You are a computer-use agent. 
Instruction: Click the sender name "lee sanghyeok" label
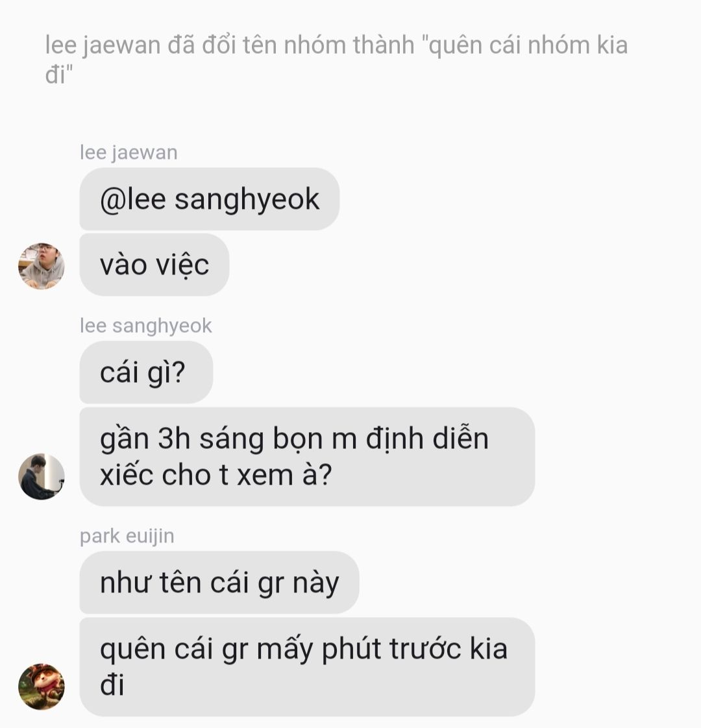[146, 326]
